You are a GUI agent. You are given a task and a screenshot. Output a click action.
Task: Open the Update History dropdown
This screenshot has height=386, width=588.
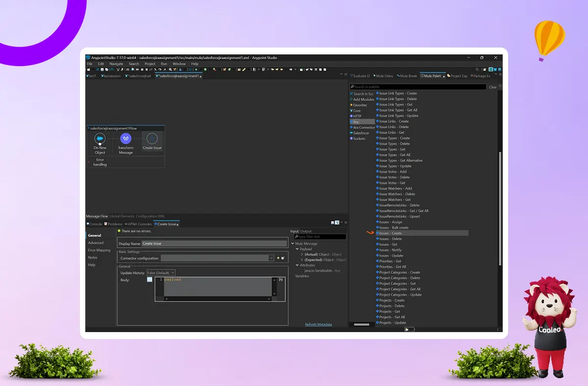click(x=161, y=272)
